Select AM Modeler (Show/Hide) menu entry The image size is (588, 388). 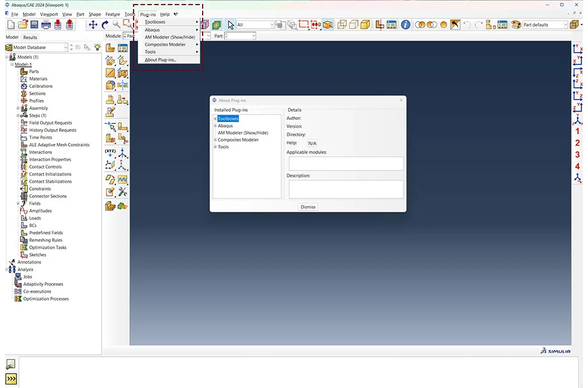tap(170, 37)
